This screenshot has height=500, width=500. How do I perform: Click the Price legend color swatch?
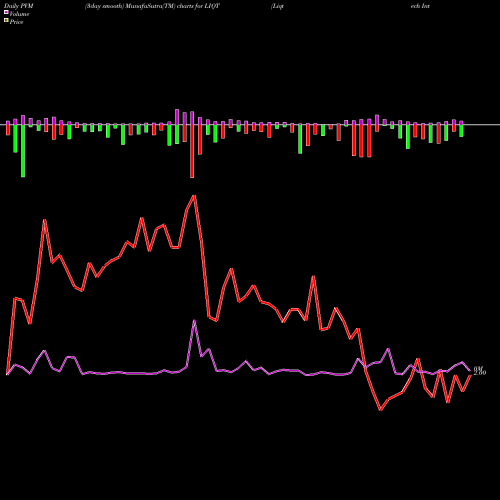6,21
